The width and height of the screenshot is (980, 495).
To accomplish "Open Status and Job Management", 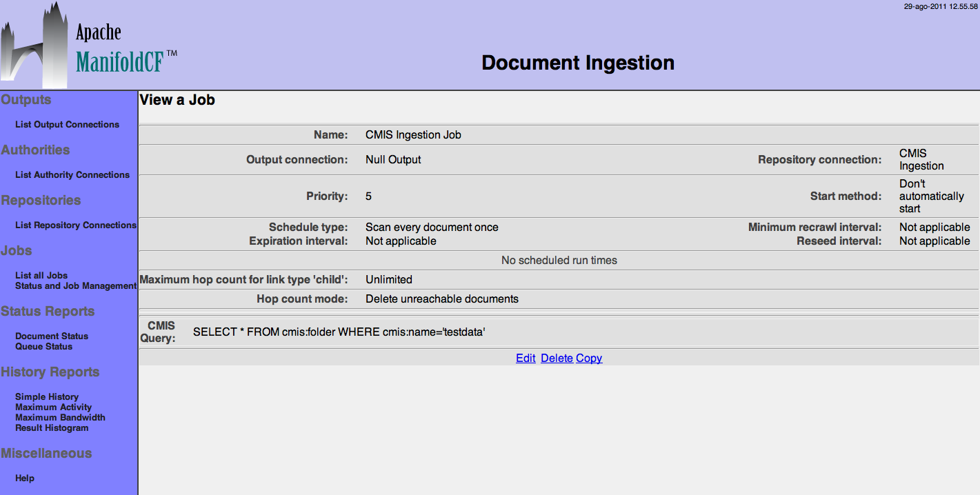I will pos(76,286).
